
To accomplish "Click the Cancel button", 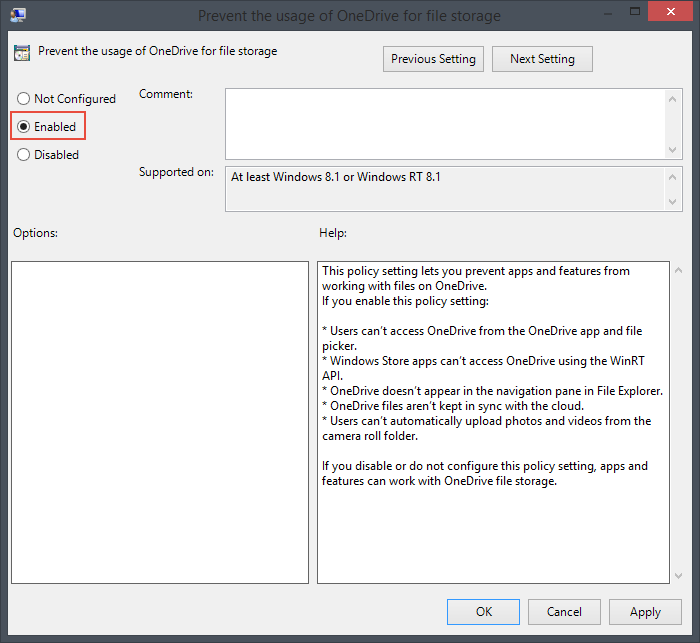I will tap(564, 612).
